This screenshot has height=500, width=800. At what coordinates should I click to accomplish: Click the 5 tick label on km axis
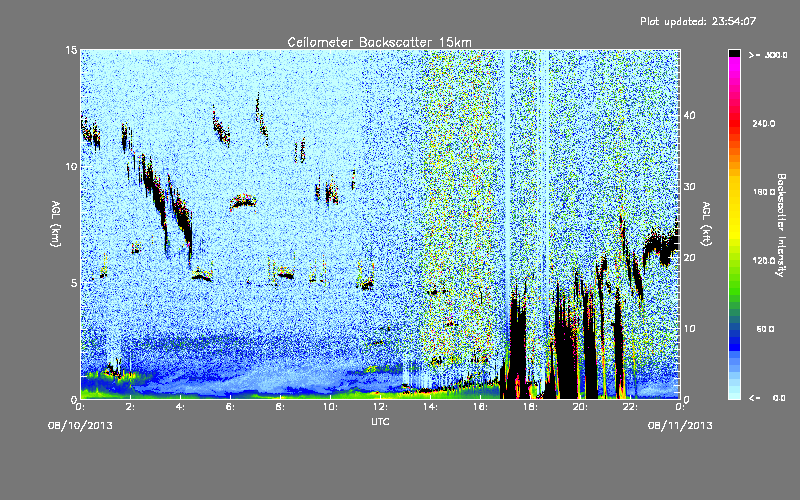[x=74, y=283]
